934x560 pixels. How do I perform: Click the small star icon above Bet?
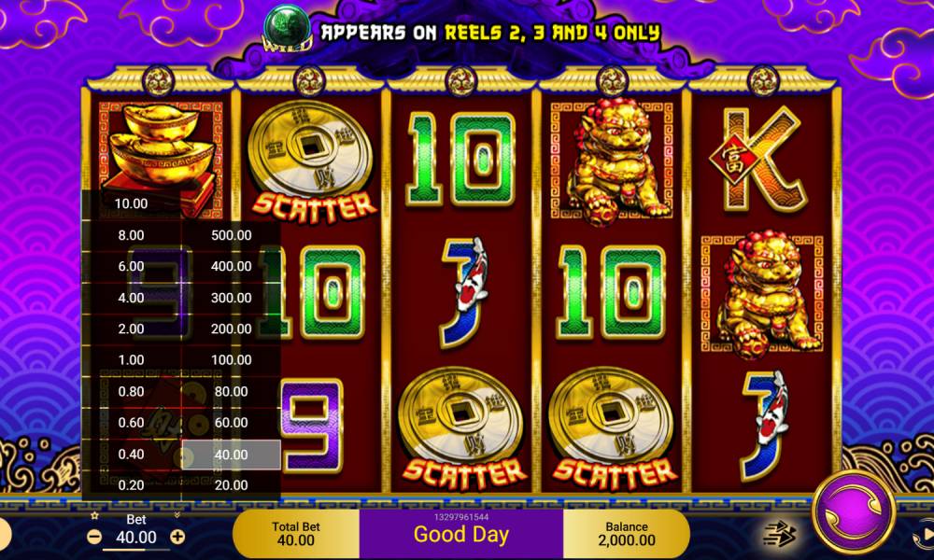(x=94, y=515)
